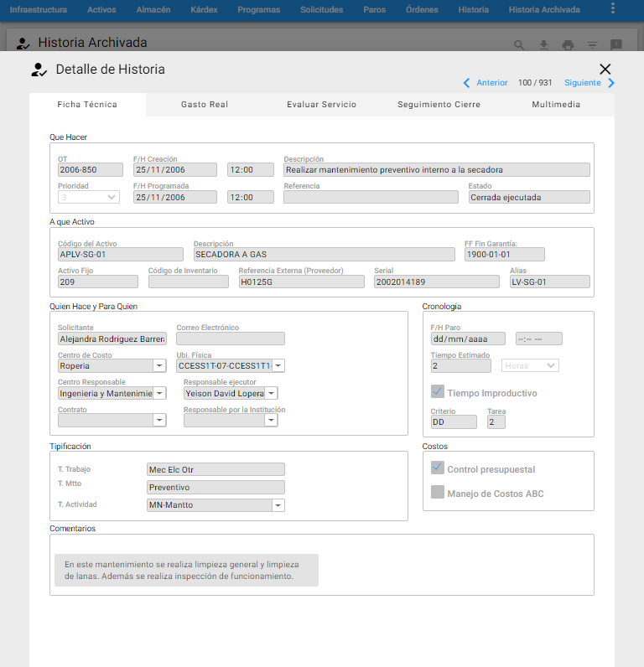Click the Solicitante field Alejandra Rodríguez
The width and height of the screenshot is (644, 667).
pyautogui.click(x=112, y=339)
